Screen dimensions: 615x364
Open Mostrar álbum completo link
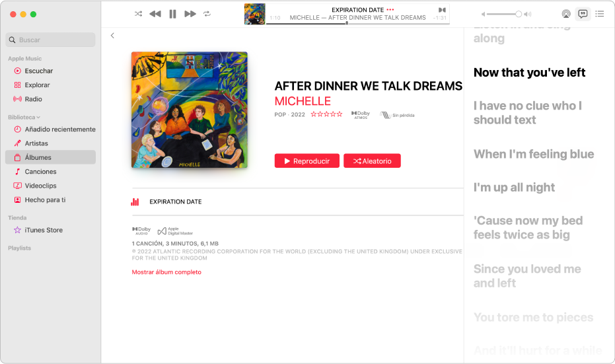pos(166,272)
